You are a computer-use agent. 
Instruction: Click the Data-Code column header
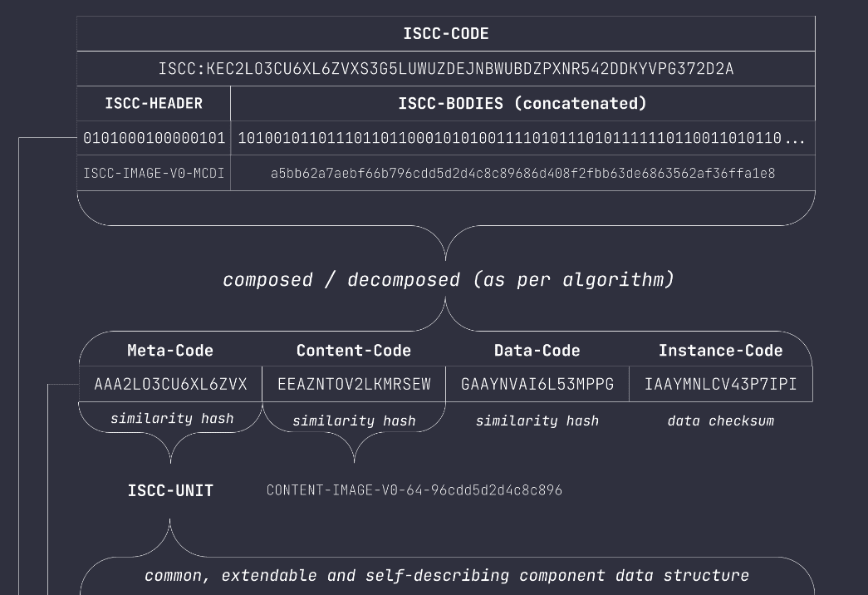pos(537,351)
